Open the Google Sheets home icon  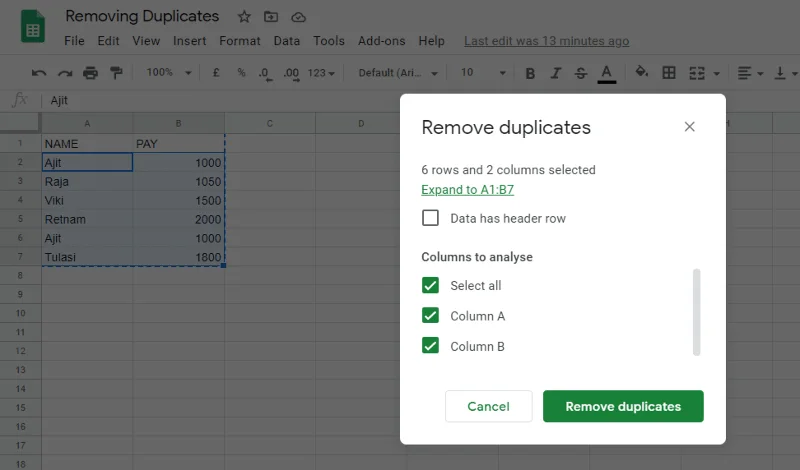tap(33, 26)
